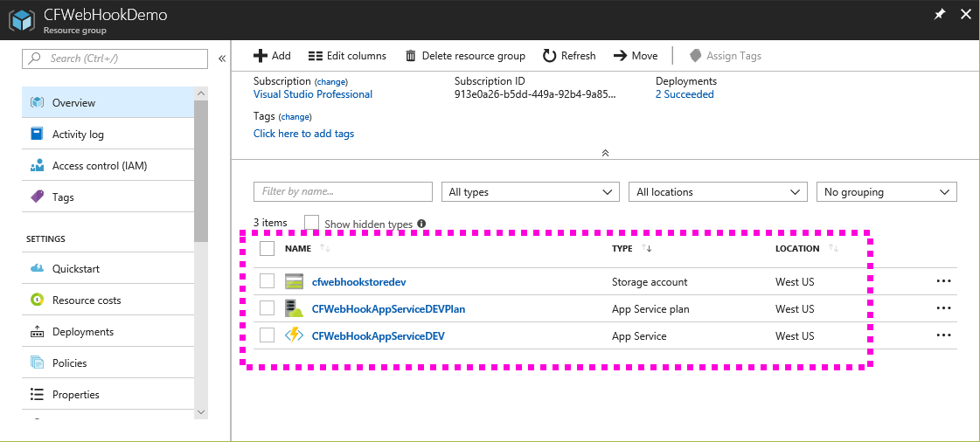Image resolution: width=980 pixels, height=442 pixels.
Task: Click the Assign Tags tag icon
Action: pos(696,56)
